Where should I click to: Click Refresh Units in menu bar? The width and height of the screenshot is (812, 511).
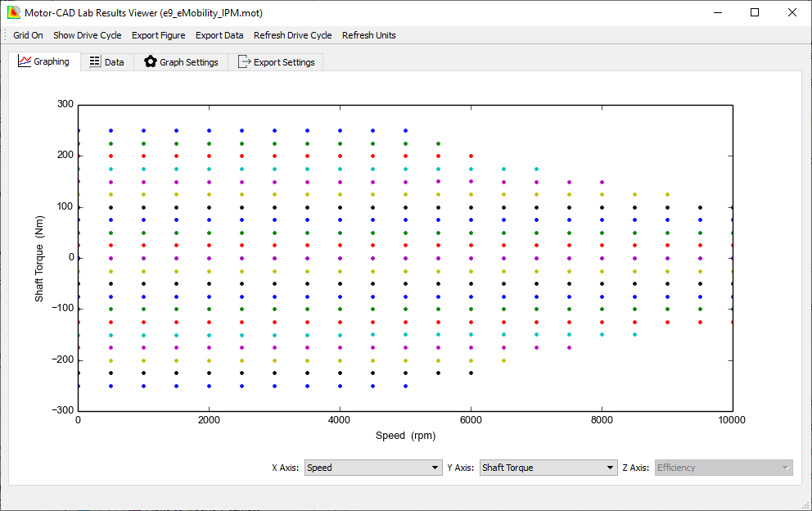(x=368, y=35)
